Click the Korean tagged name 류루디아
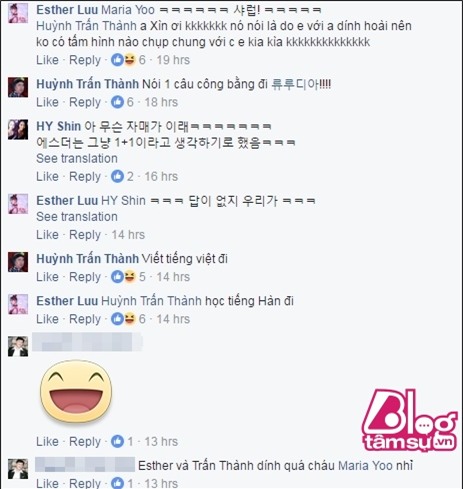Viewport: 463px width, 489px height. pos(295,84)
